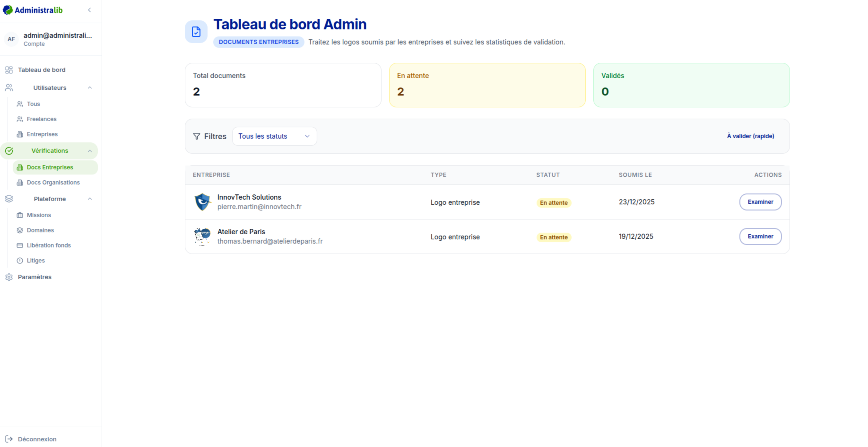This screenshot has width=868, height=447.
Task: Click the Filtres funnel icon
Action: coord(196,136)
